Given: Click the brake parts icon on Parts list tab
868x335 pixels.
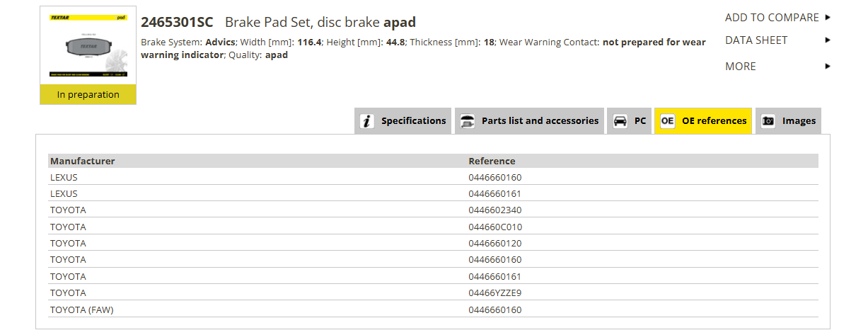Looking at the screenshot, I should (x=468, y=121).
